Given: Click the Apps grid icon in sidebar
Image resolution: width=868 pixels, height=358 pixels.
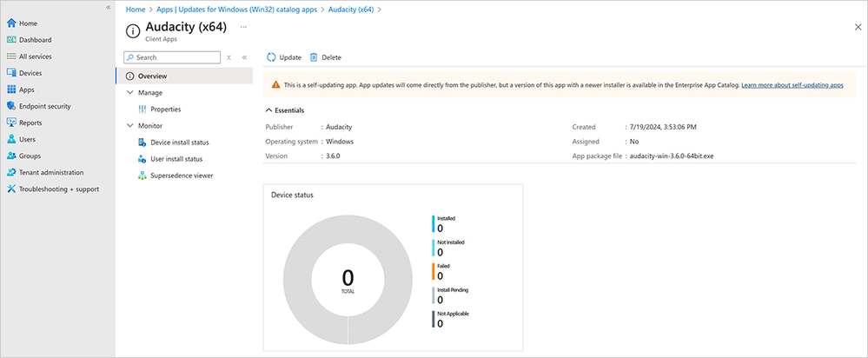Looking at the screenshot, I should (11, 89).
